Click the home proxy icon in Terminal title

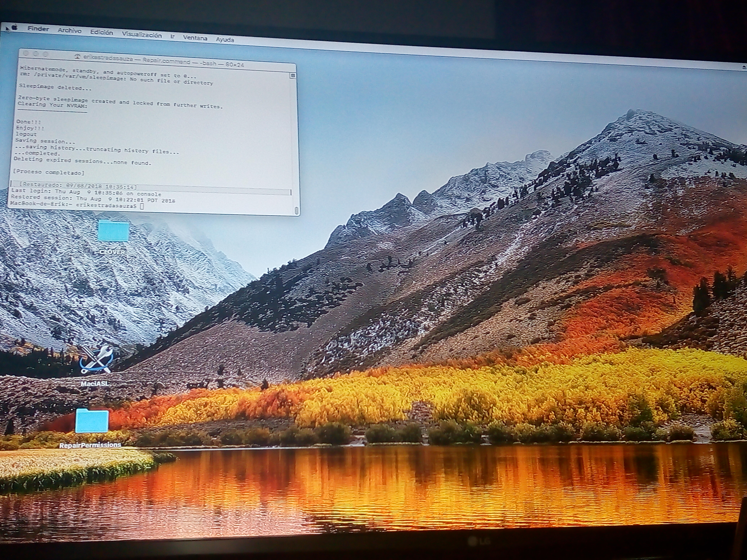(x=78, y=57)
